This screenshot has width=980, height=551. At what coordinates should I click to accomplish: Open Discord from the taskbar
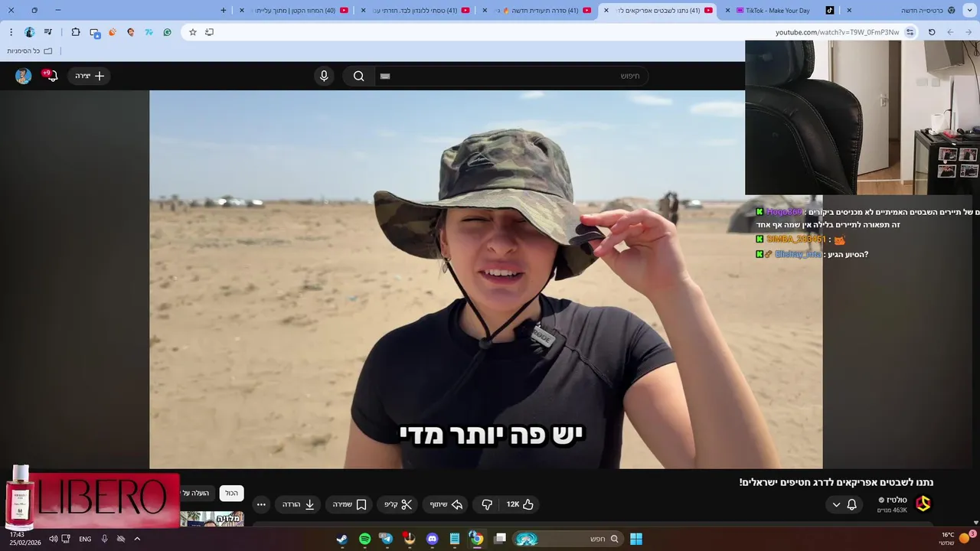pyautogui.click(x=433, y=539)
